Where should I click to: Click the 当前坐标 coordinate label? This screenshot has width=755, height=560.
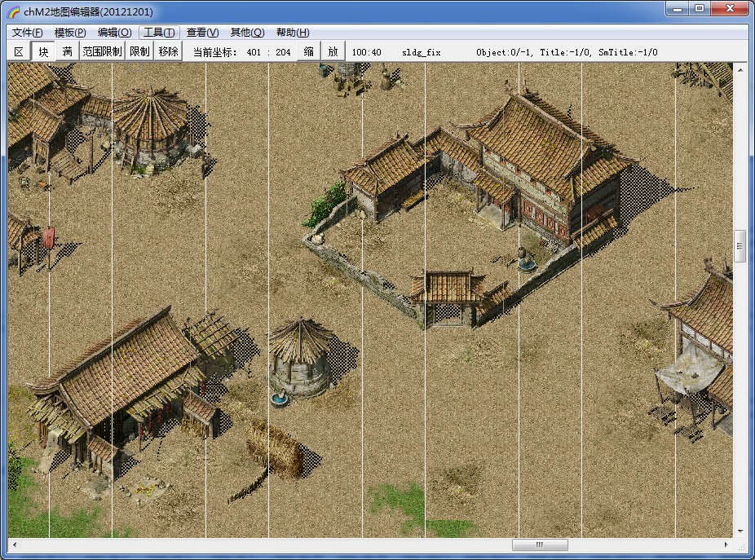pyautogui.click(x=214, y=52)
